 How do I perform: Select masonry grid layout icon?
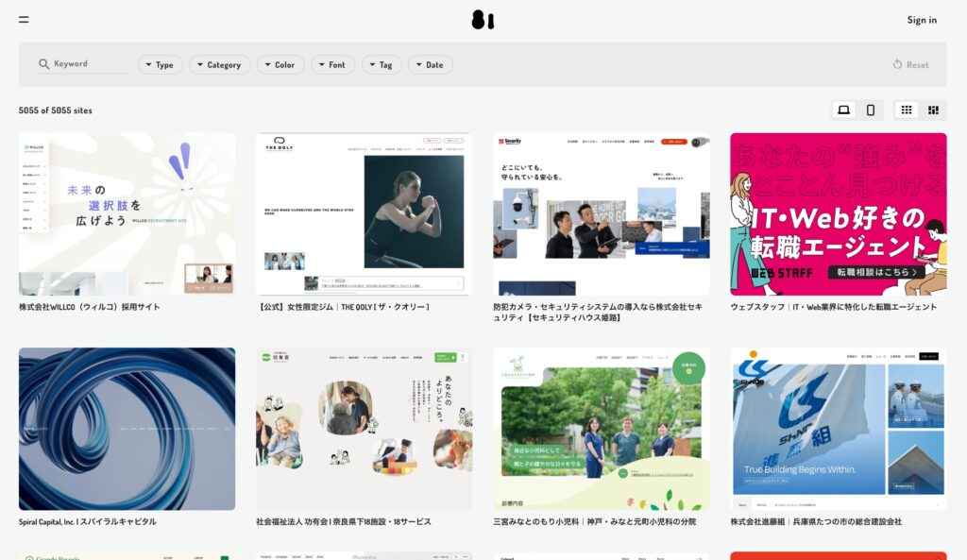point(933,110)
